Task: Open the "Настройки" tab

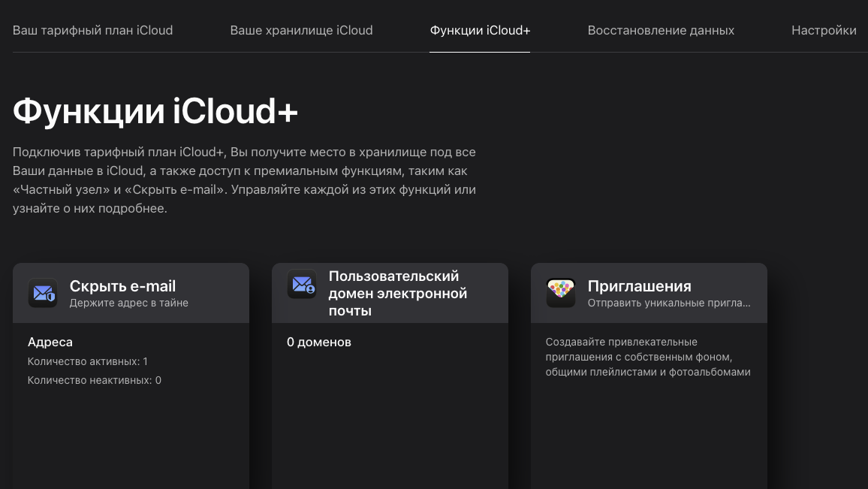Action: (x=824, y=31)
